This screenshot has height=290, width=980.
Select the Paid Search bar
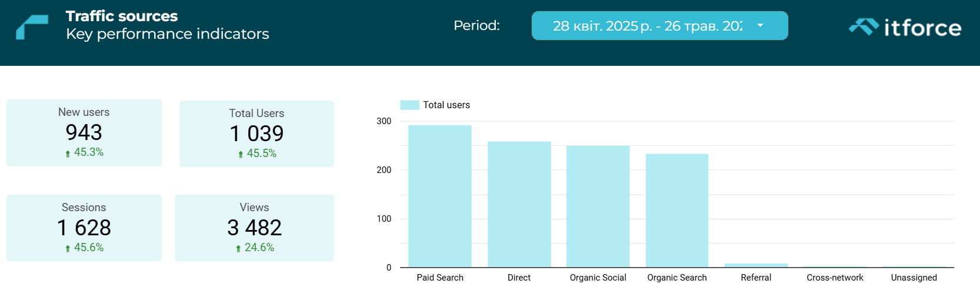[440, 196]
